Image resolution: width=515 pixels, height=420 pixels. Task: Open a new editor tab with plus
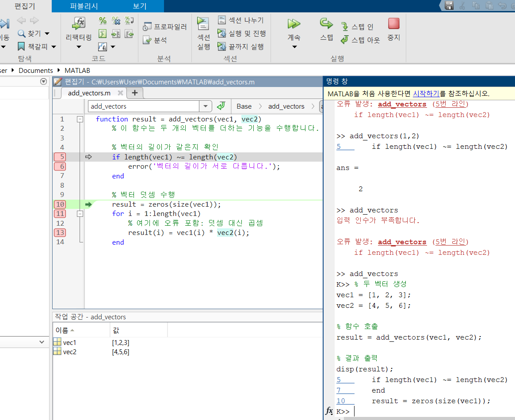(x=135, y=93)
